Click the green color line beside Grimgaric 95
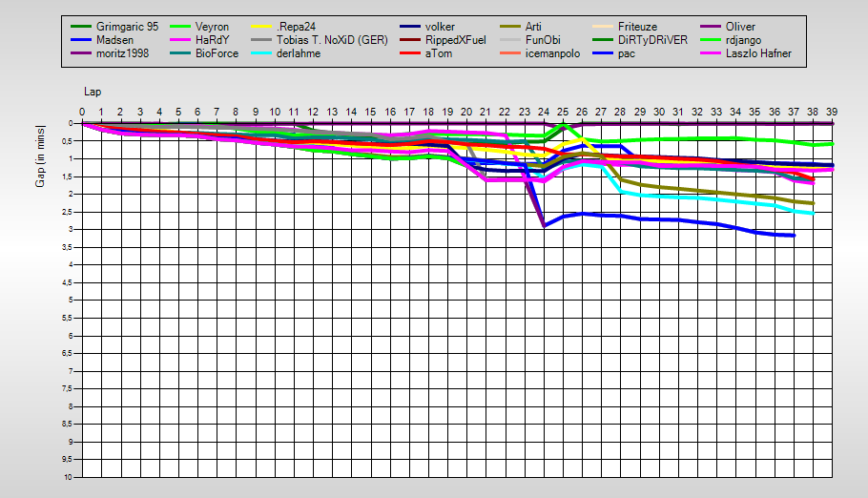This screenshot has height=498, width=868. (x=81, y=27)
